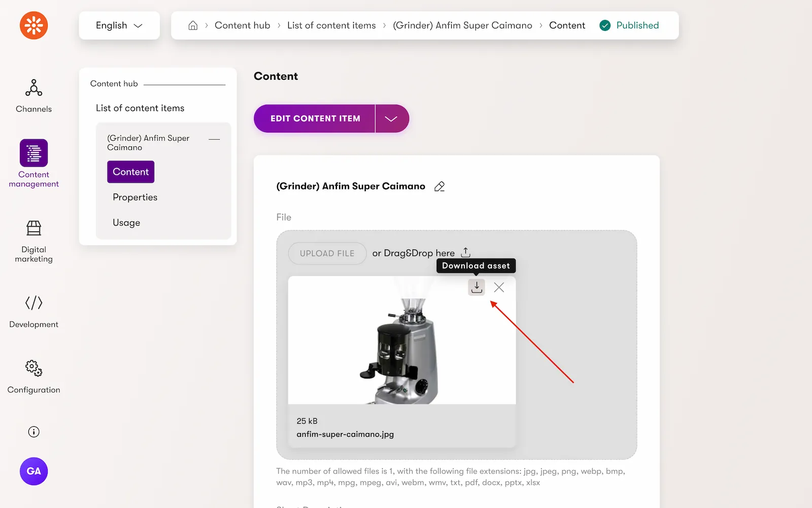Click the upload arrow icon

[x=465, y=252]
